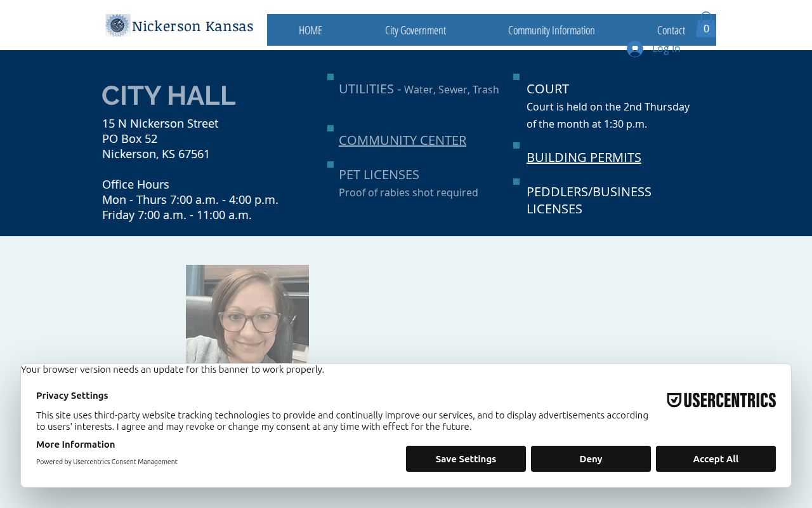The height and width of the screenshot is (508, 812).
Task: Click the Friday 7:00 a.m. hours line
Action: [177, 215]
